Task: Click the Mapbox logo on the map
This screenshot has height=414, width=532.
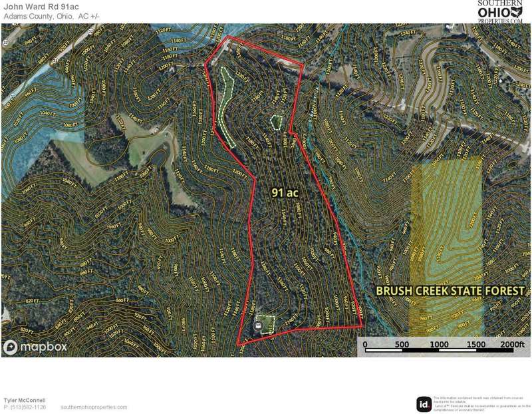Action: (35, 347)
